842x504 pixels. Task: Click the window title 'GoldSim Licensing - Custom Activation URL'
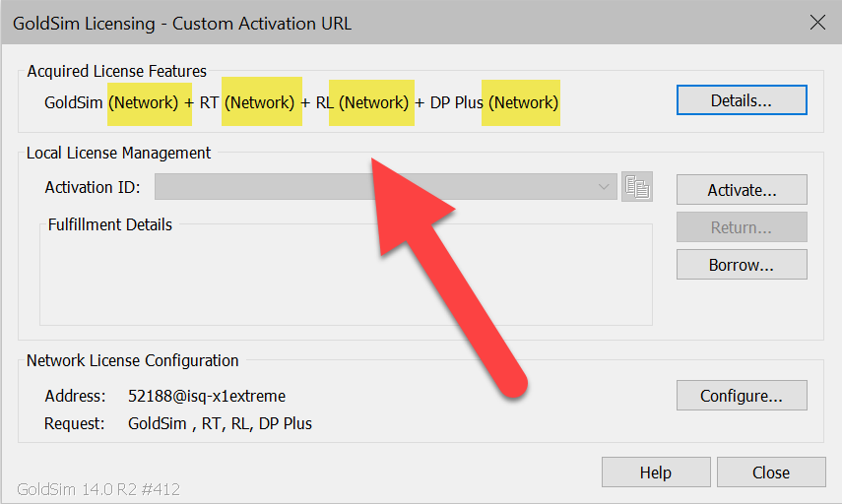click(x=182, y=24)
